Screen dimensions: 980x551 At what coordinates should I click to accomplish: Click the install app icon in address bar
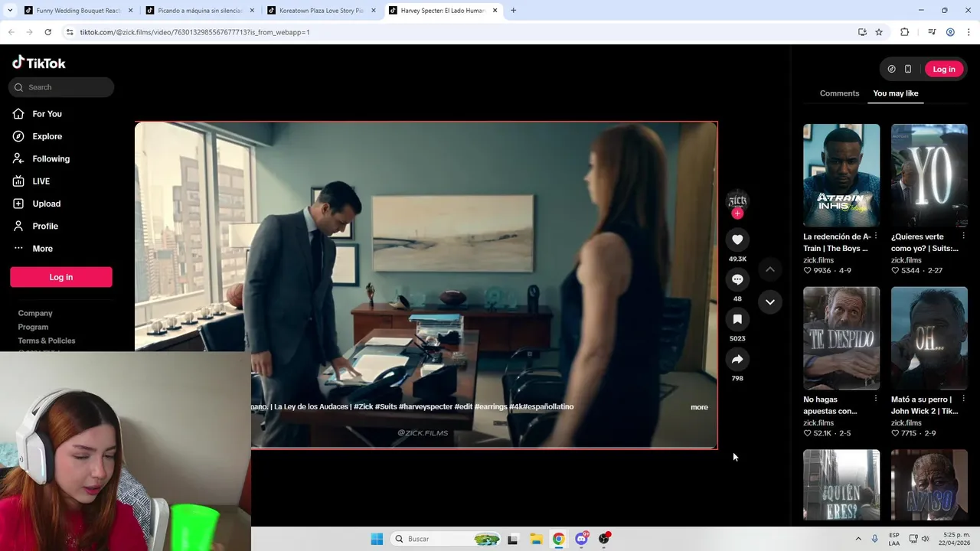pos(862,32)
